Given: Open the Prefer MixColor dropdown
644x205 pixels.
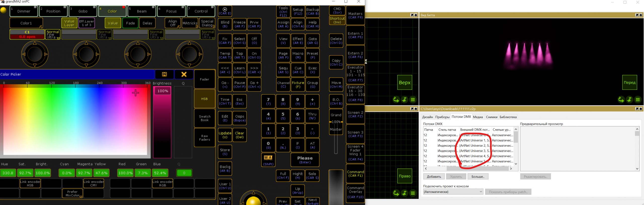Looking at the screenshot, I should point(72,193).
